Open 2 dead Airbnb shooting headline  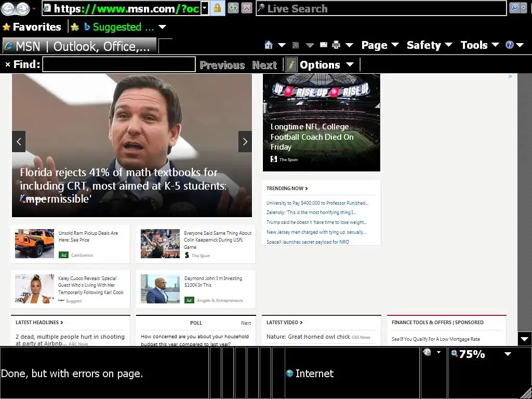click(70, 340)
